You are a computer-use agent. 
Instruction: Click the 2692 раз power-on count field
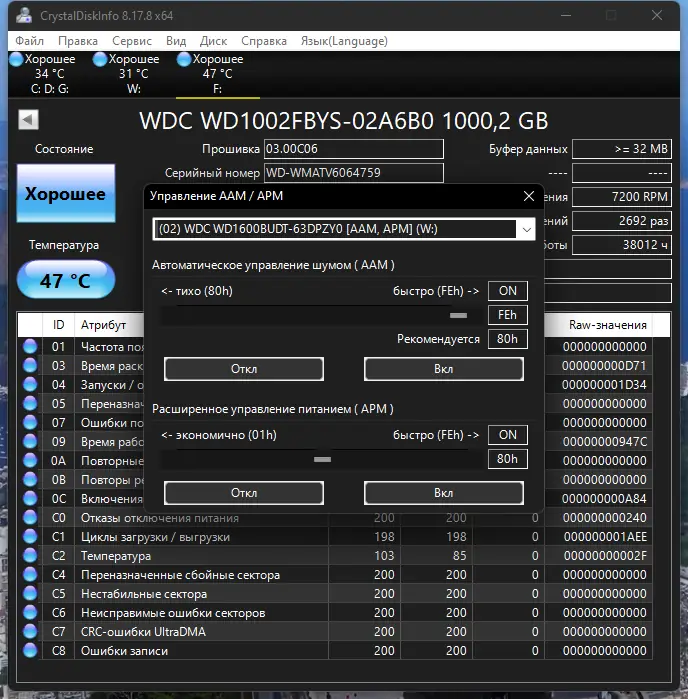622,221
